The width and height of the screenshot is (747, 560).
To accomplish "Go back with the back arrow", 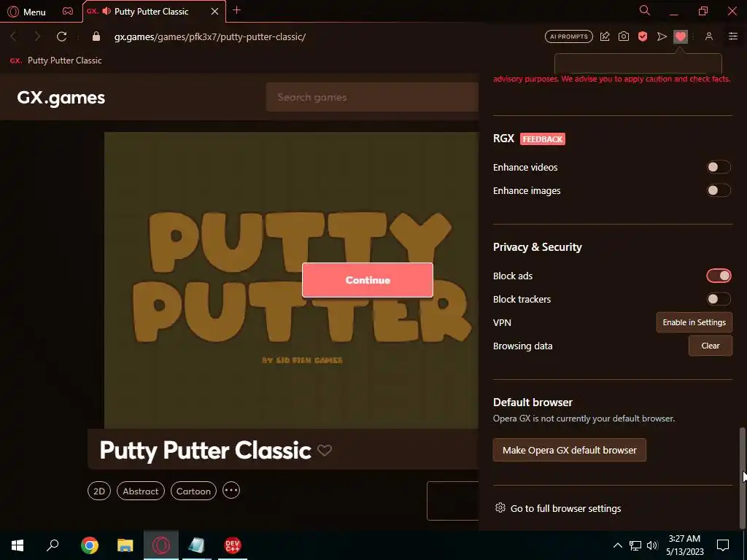I will (x=13, y=36).
